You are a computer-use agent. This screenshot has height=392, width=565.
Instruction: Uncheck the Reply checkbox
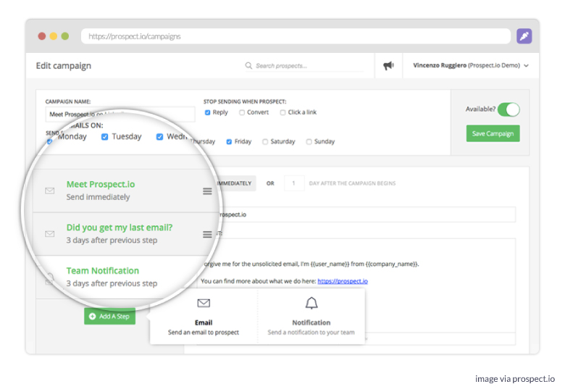pos(208,112)
